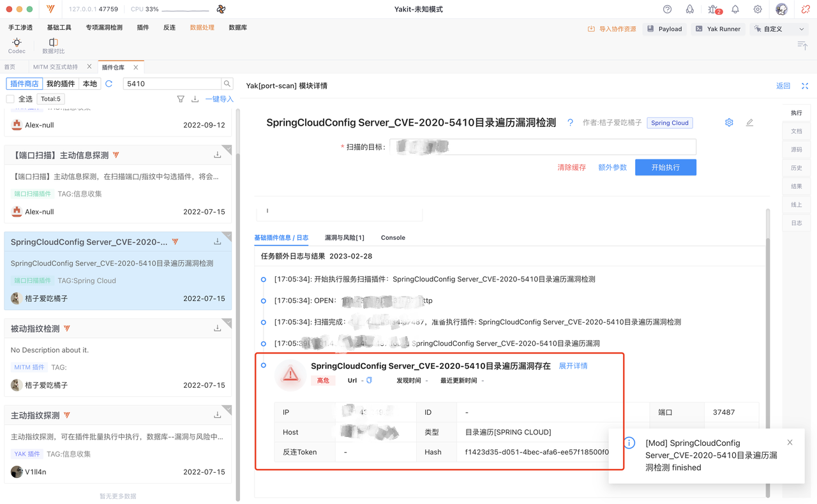Edit the plugin with the pencil icon
This screenshot has width=817, height=504.
pyautogui.click(x=749, y=122)
